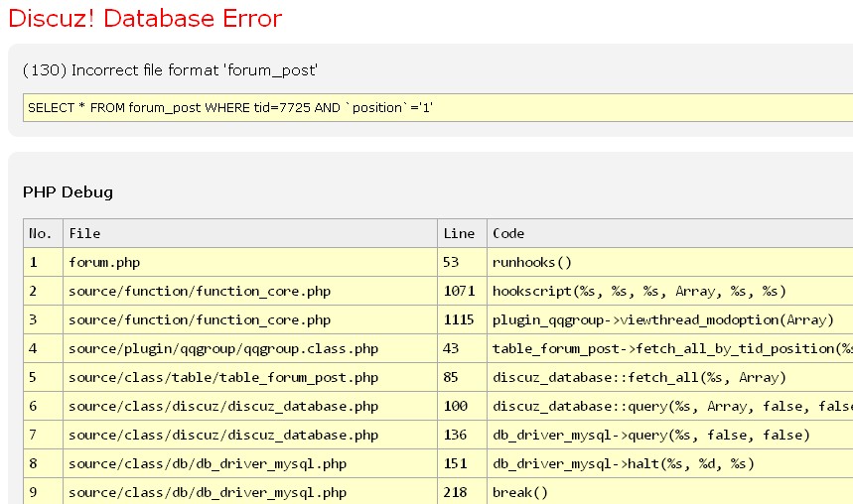Click line number '136'
The height and width of the screenshot is (504, 853).
(462, 435)
